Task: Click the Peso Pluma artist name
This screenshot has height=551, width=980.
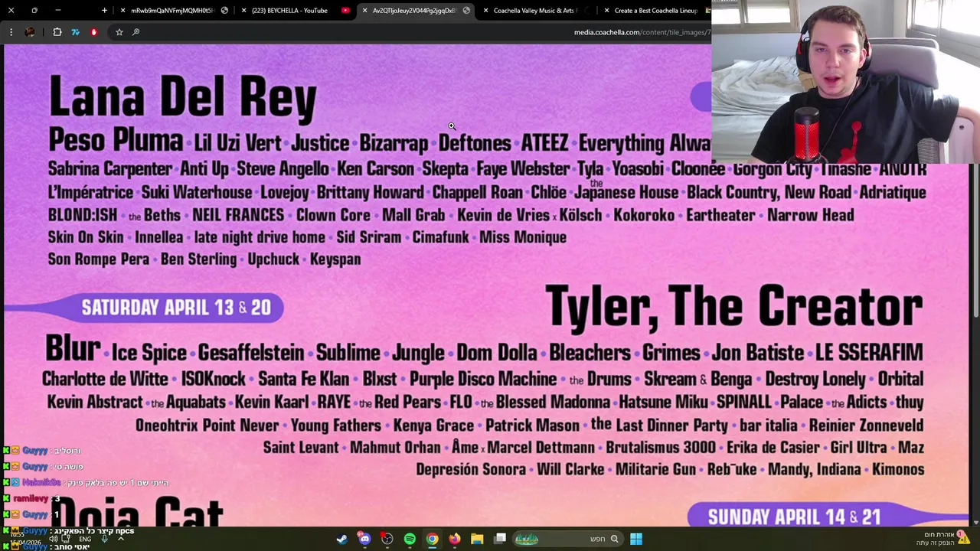Action: 116,140
